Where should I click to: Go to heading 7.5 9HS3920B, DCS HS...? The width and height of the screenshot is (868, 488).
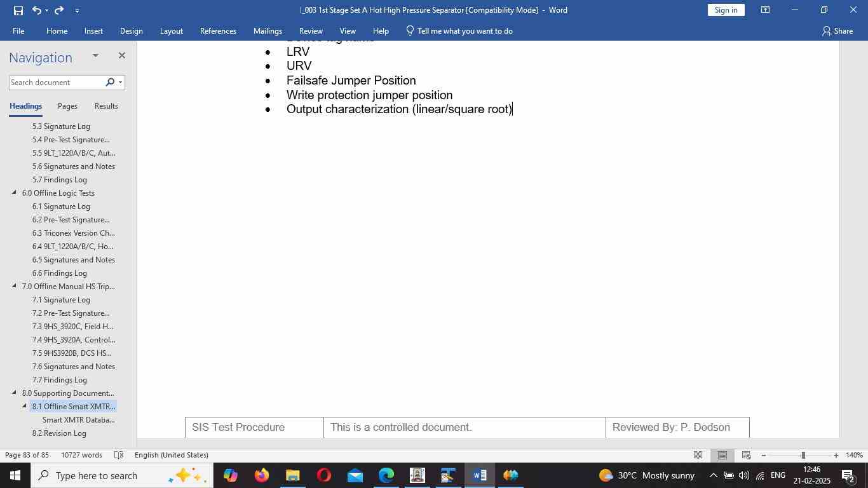[72, 353]
